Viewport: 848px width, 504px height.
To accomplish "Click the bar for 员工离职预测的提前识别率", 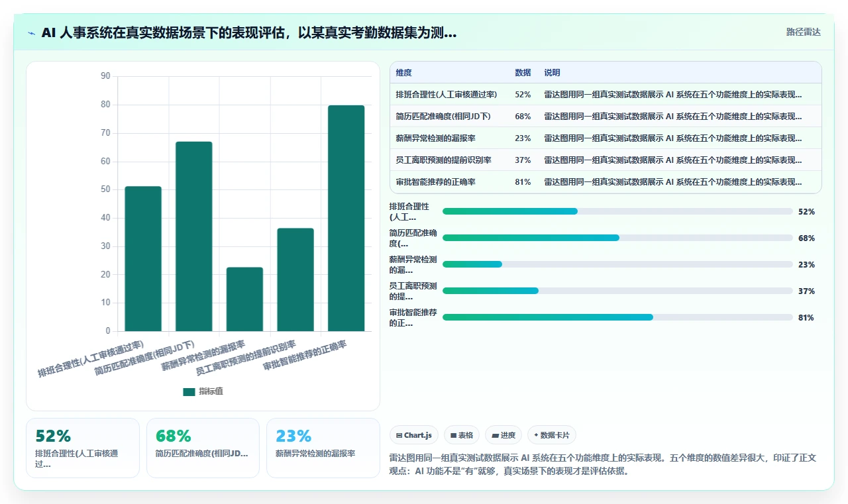I will (295, 279).
